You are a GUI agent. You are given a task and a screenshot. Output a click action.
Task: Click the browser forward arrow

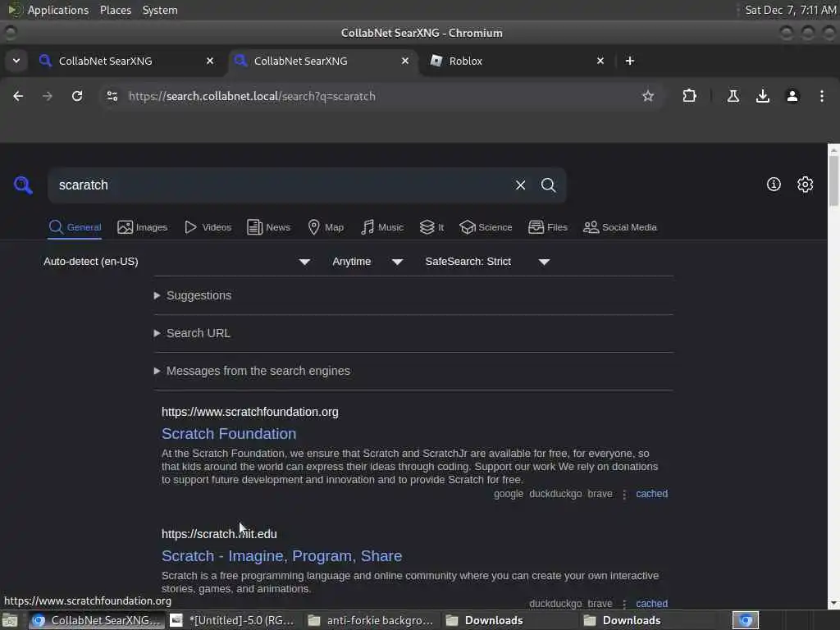(x=47, y=97)
